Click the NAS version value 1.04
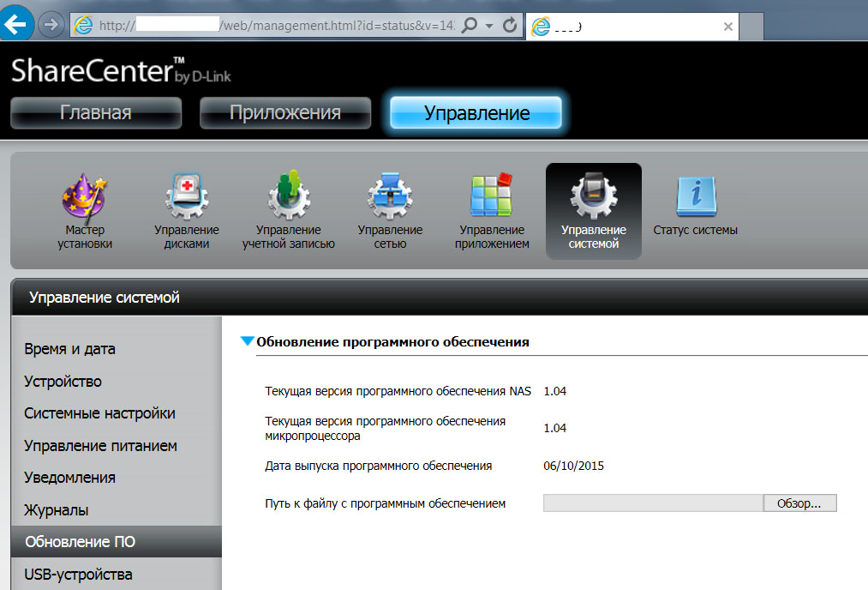 [554, 391]
